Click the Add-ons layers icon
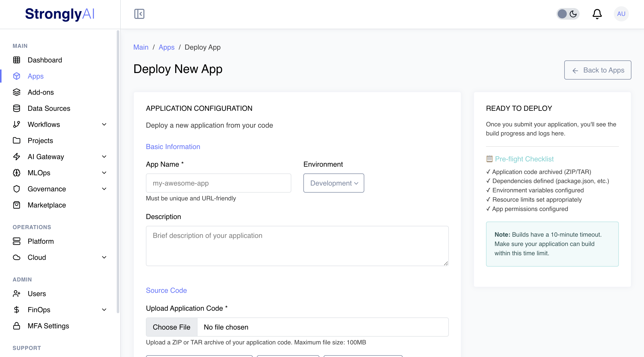The image size is (644, 357). click(x=17, y=92)
